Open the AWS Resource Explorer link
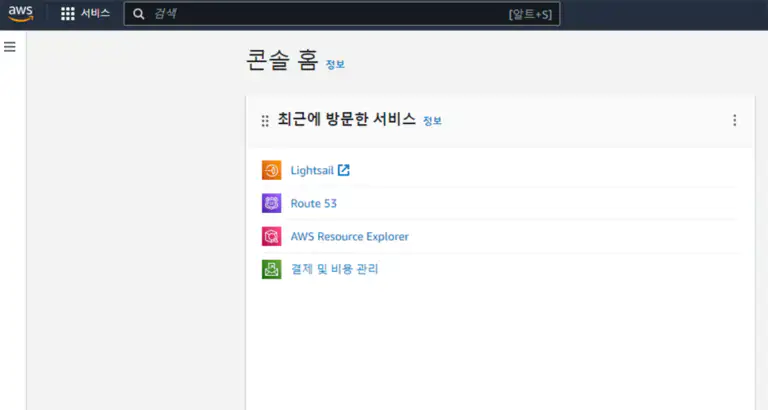The image size is (768, 410). (349, 237)
